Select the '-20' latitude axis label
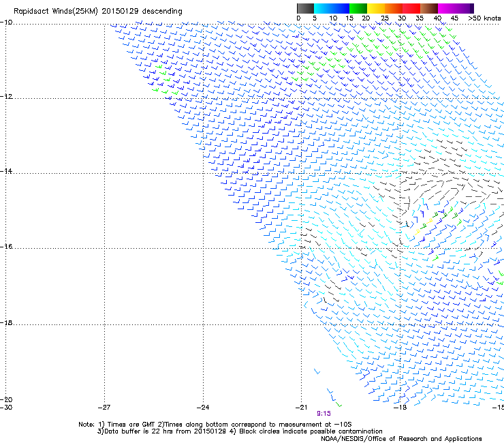Screen dimensions: 504x443 pyautogui.click(x=6, y=399)
